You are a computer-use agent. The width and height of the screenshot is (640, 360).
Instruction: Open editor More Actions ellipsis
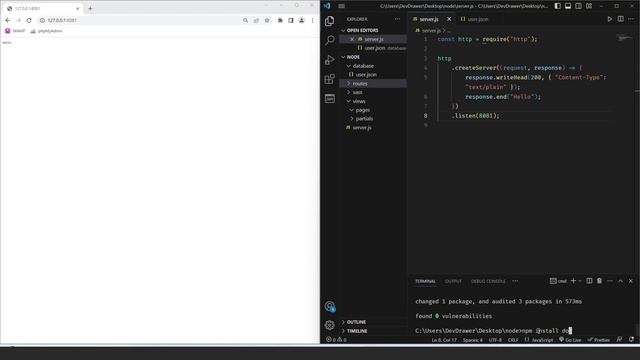pos(631,19)
